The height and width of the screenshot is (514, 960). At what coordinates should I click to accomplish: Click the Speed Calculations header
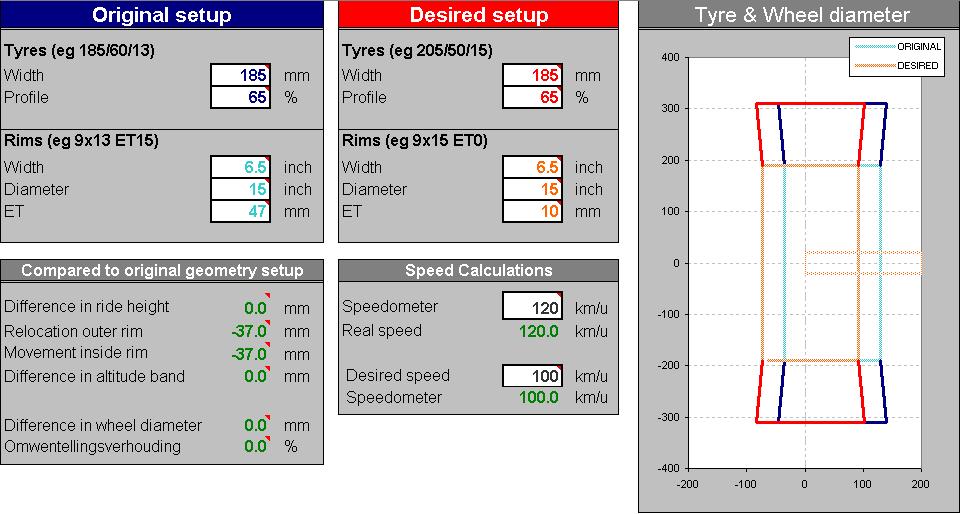click(x=478, y=270)
